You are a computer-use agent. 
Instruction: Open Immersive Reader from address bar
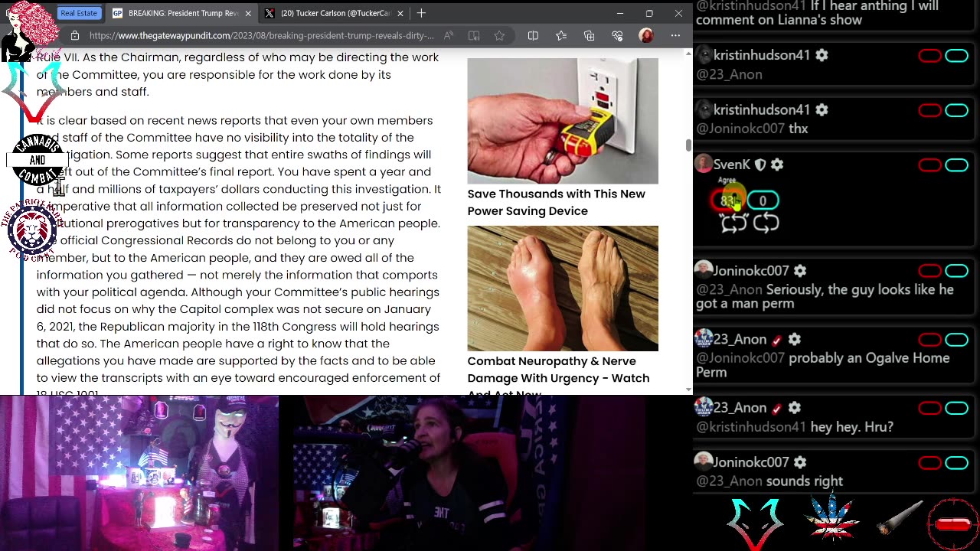coord(474,35)
